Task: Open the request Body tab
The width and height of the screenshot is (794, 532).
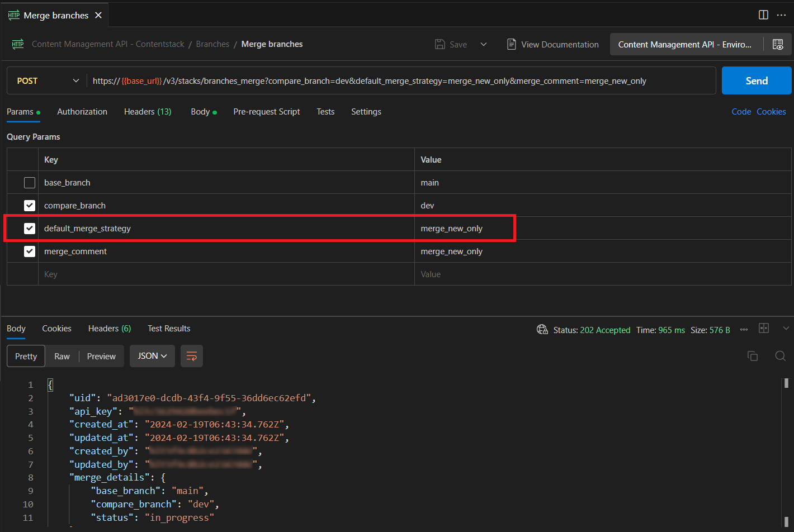Action: pos(204,112)
